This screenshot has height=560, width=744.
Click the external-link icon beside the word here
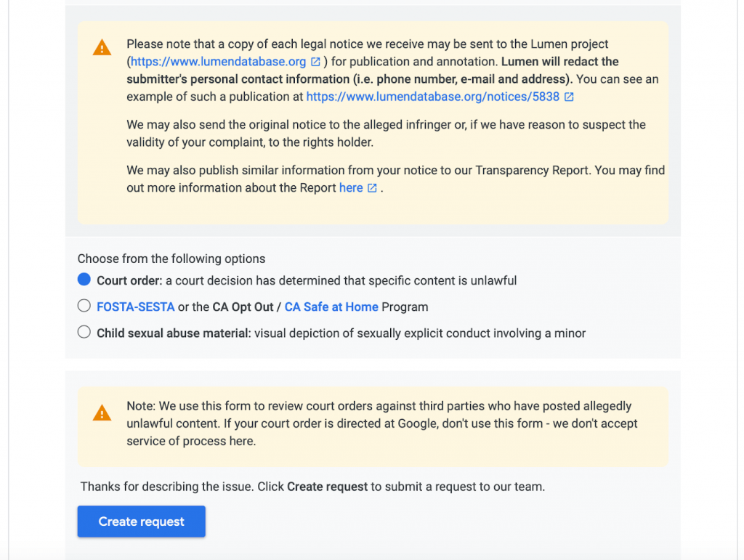click(373, 187)
